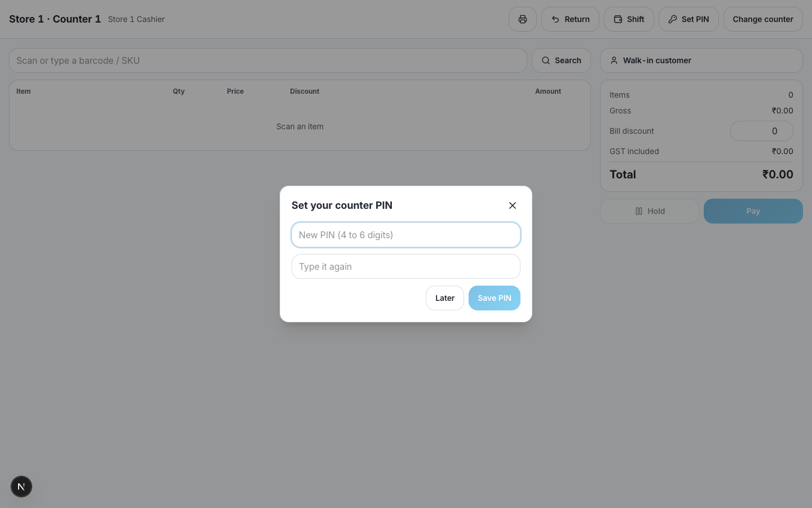Screen dimensions: 812x508
Task: Click the Save PIN button
Action: coord(495,298)
